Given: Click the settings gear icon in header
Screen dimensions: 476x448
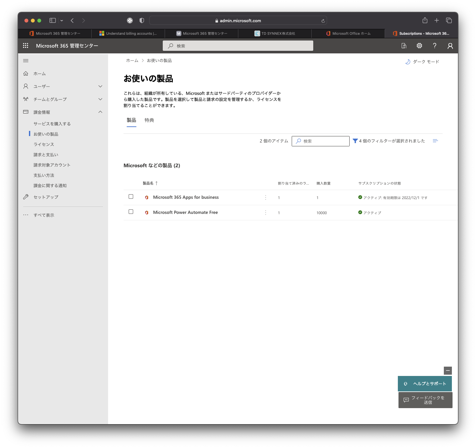Looking at the screenshot, I should (419, 46).
